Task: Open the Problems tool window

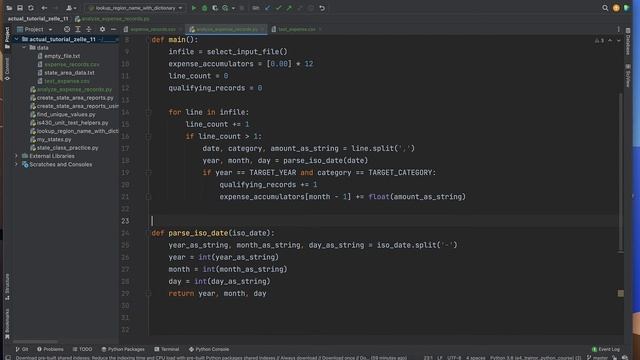Action: [50, 349]
